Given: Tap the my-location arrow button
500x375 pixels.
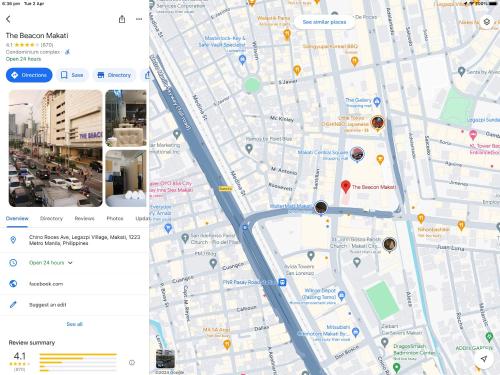Looking at the screenshot, I should (x=484, y=359).
